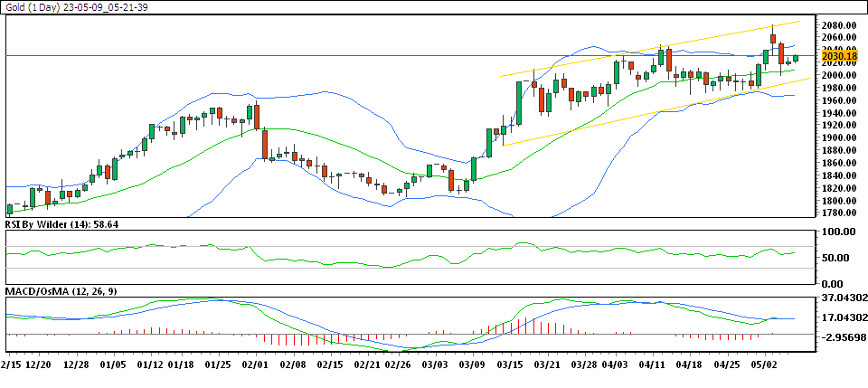
Task: Click the 1860.00 price axis label
Action: click(840, 164)
